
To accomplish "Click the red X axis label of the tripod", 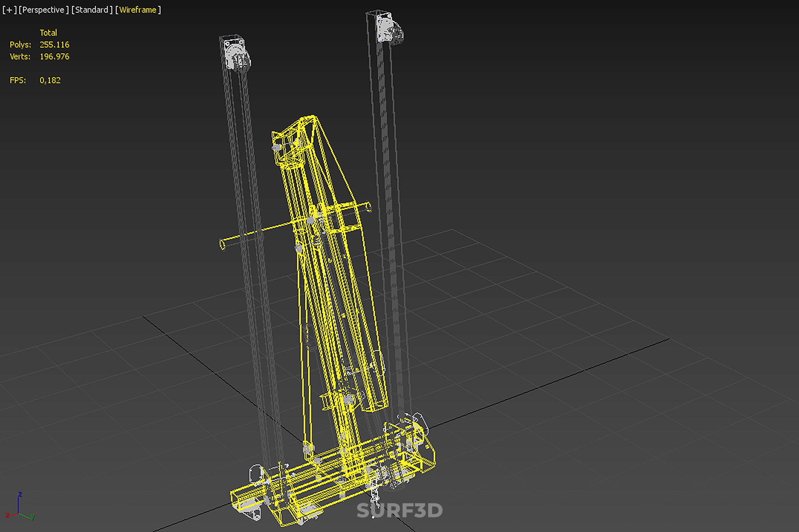I will pos(7,515).
